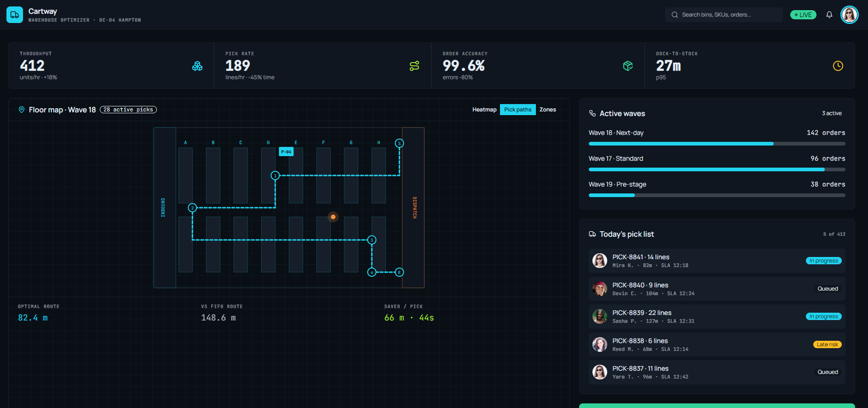This screenshot has width=868, height=408.
Task: Click the Floor map location pin icon
Action: (22, 110)
